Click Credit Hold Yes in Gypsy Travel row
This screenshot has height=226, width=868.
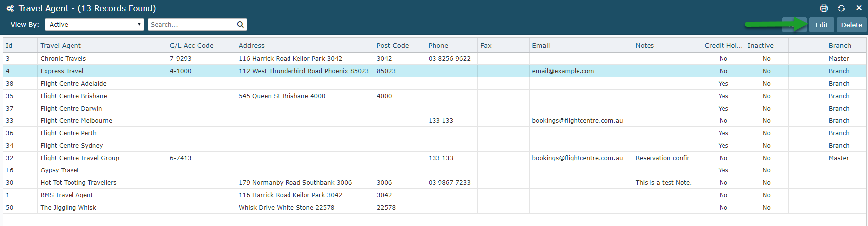pos(723,170)
